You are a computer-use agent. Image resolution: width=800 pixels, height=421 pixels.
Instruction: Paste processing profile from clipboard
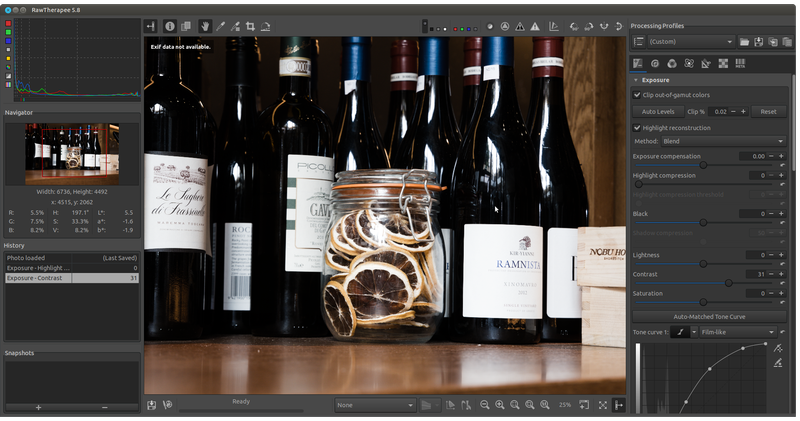(787, 42)
